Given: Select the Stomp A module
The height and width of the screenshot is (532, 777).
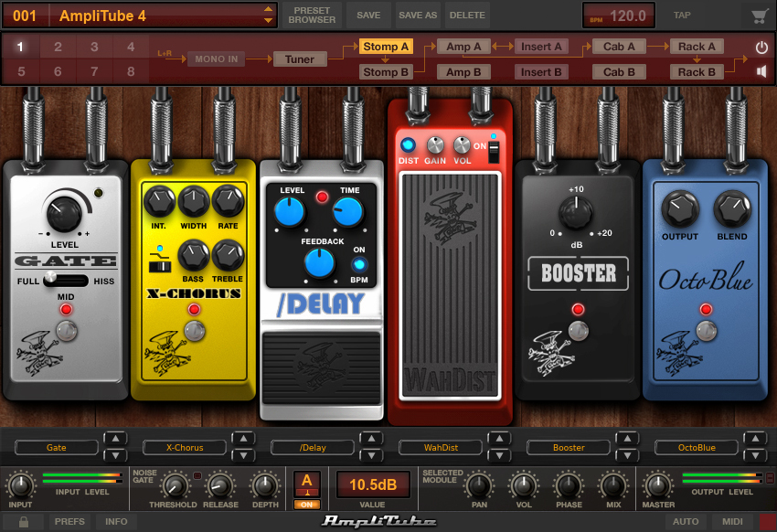Looking at the screenshot, I should click(x=386, y=47).
